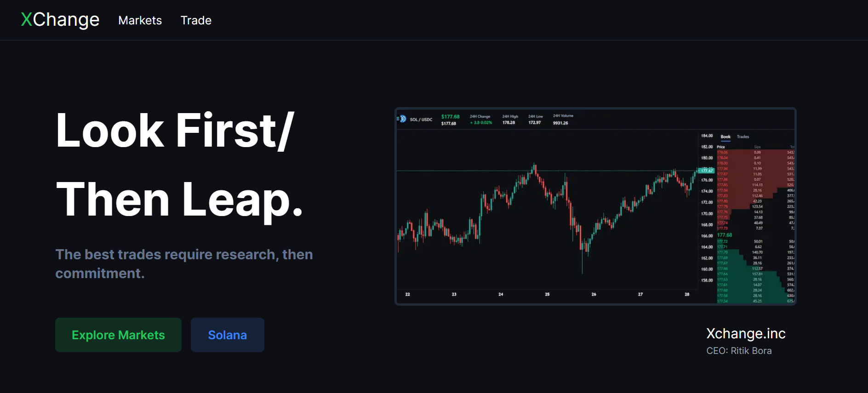Click the SOL / USDC pair label
The image size is (868, 393).
[x=421, y=120]
